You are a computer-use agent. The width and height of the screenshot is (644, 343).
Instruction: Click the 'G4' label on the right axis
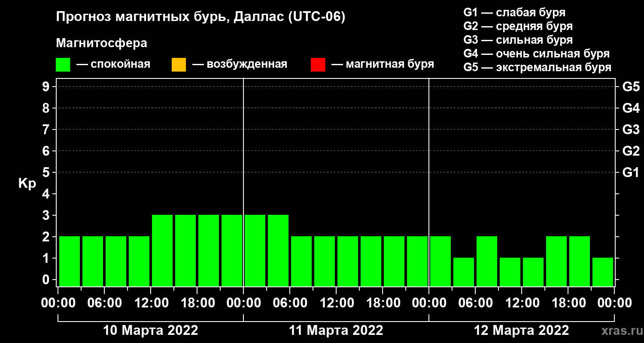[631, 108]
